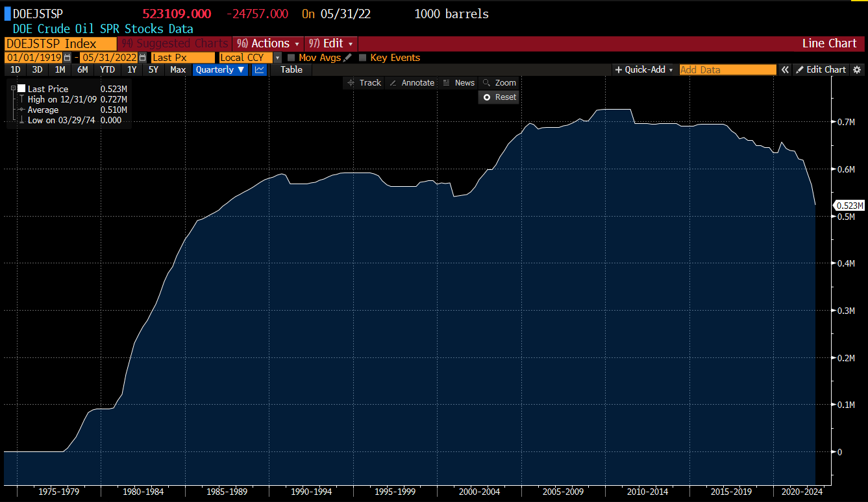The width and height of the screenshot is (868, 502).
Task: Open the Quarterly periodicity dropdown
Action: coord(220,69)
